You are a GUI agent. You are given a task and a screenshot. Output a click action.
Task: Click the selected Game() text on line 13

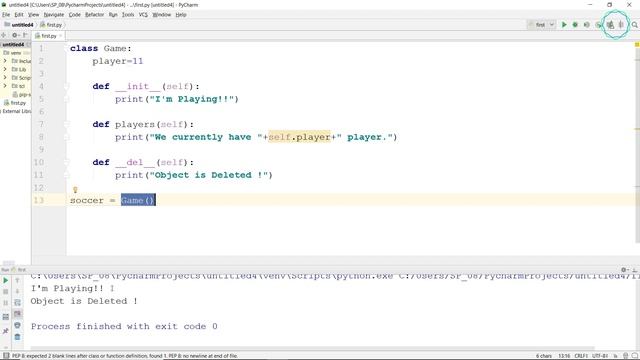coord(138,200)
